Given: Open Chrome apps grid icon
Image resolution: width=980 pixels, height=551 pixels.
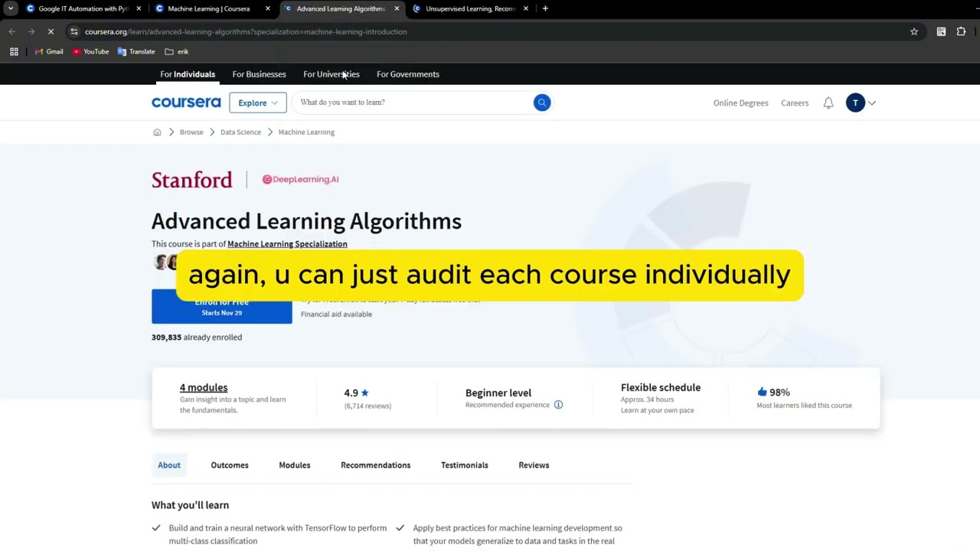Looking at the screenshot, I should tap(14, 51).
